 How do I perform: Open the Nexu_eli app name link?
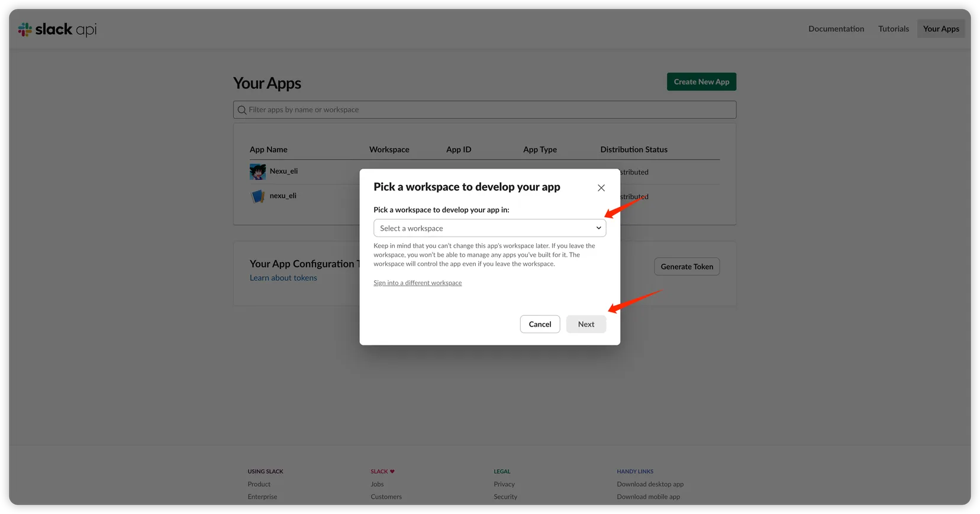(283, 172)
